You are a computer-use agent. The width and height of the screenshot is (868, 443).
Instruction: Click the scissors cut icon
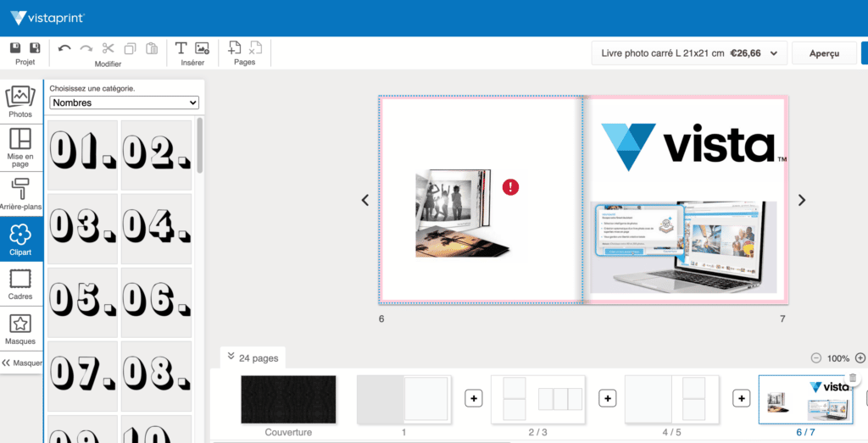108,48
